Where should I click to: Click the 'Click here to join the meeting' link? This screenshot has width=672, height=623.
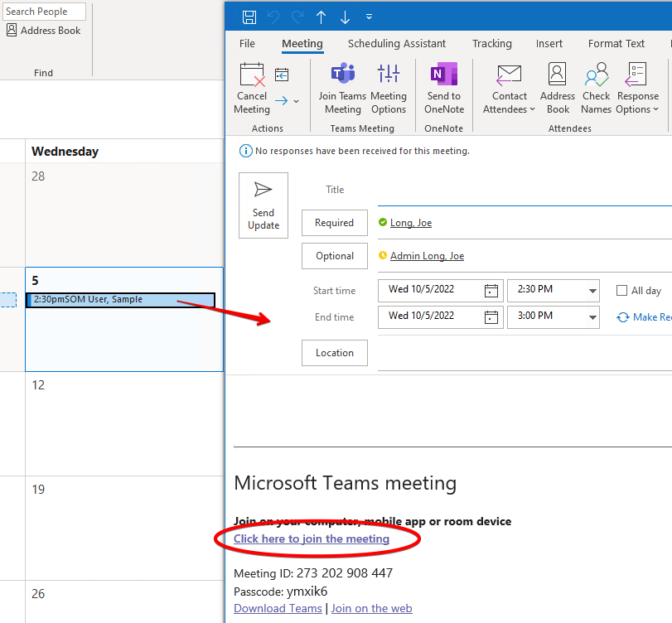coord(312,538)
